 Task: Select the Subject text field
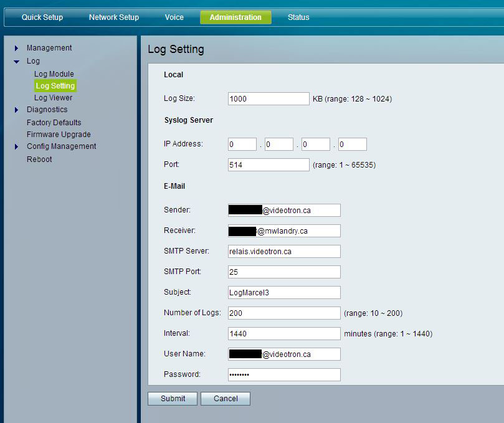284,293
